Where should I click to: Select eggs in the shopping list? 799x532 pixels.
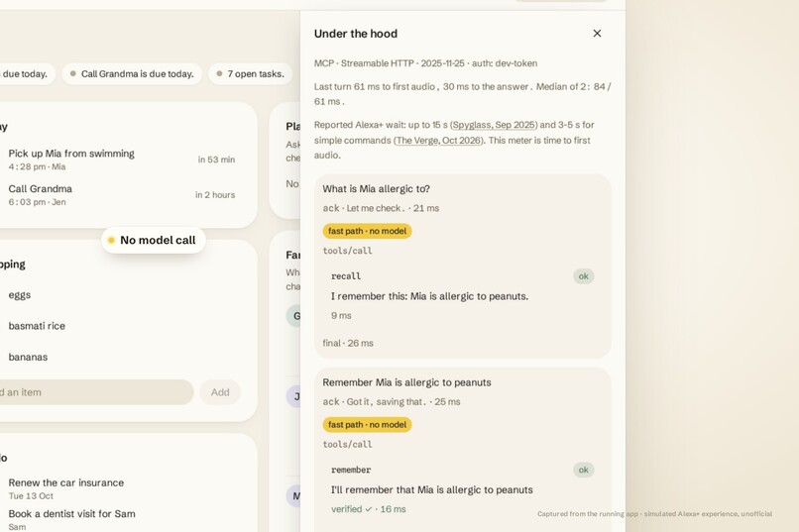click(20, 295)
